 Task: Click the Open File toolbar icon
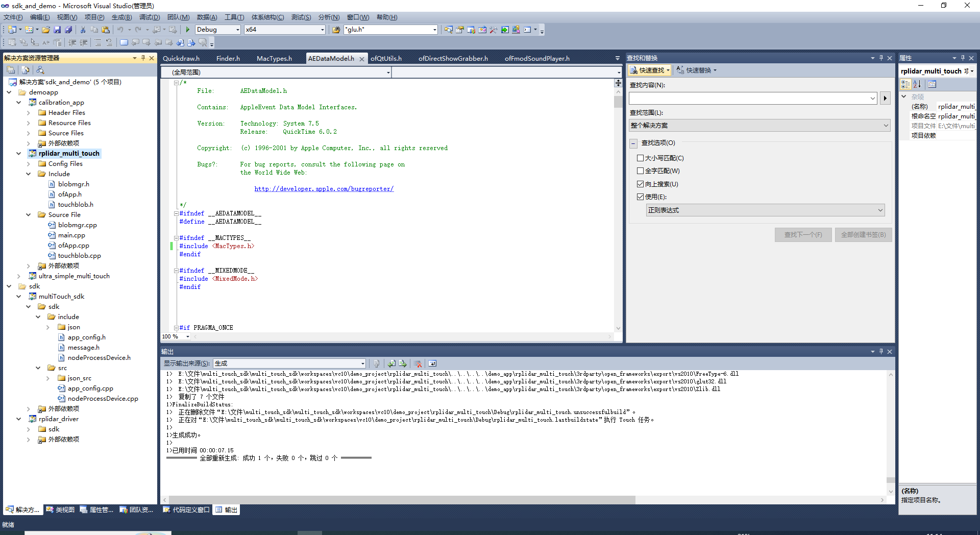click(x=46, y=30)
